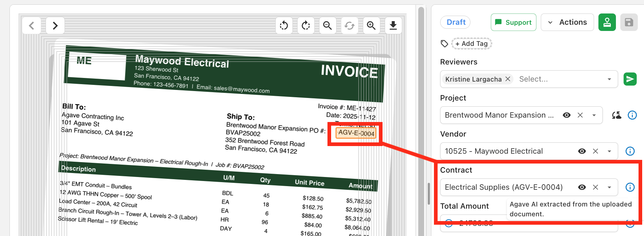Click the Load Center – 200A line item
The width and height of the screenshot is (644, 236).
pyautogui.click(x=98, y=203)
